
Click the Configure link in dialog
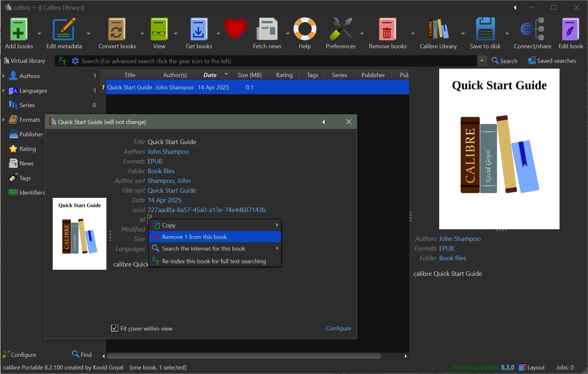[338, 328]
